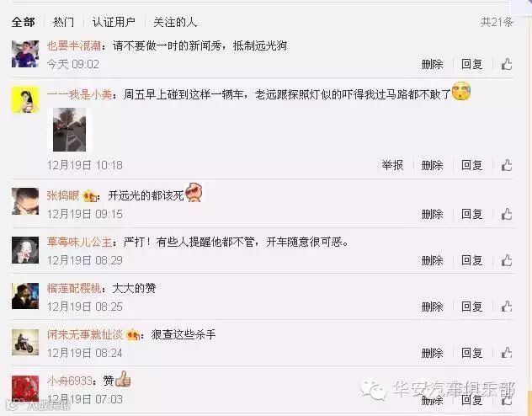
Task: Like 草莓味儿公主's comment about 严打
Action: pos(507,260)
